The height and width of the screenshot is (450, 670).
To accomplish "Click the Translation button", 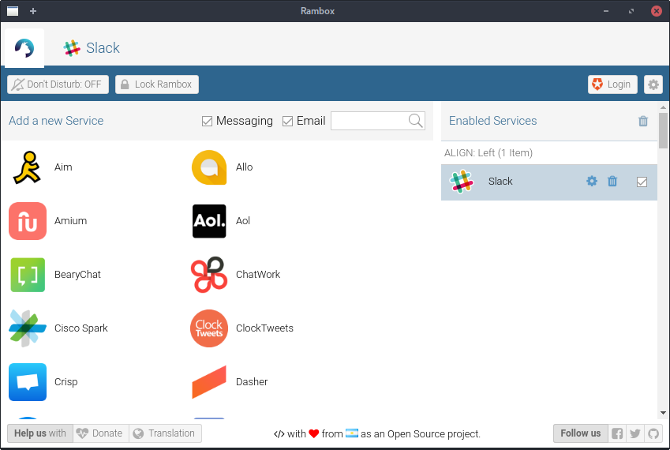I will (x=165, y=433).
